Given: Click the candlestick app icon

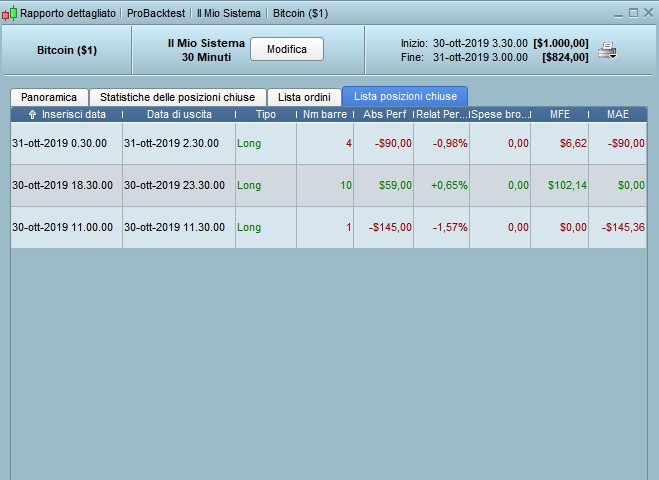Looking at the screenshot, I should pos(9,13).
